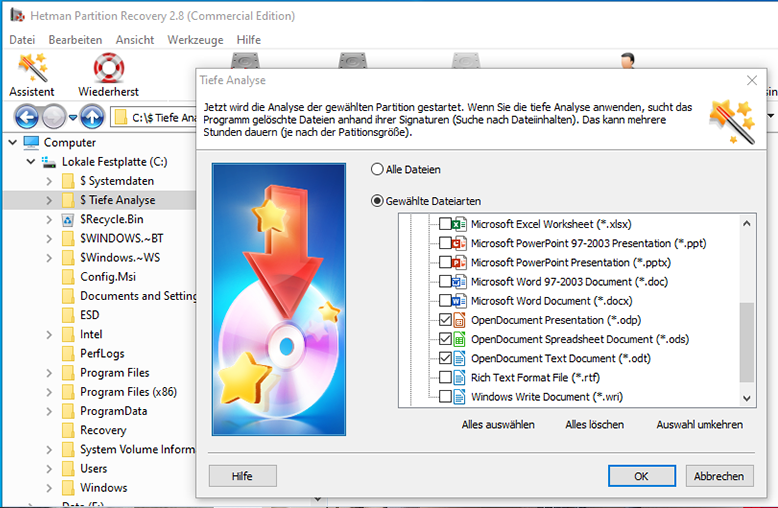Check the Word 97-2003 Document (*.doc) box
The image size is (778, 508).
coord(445,282)
